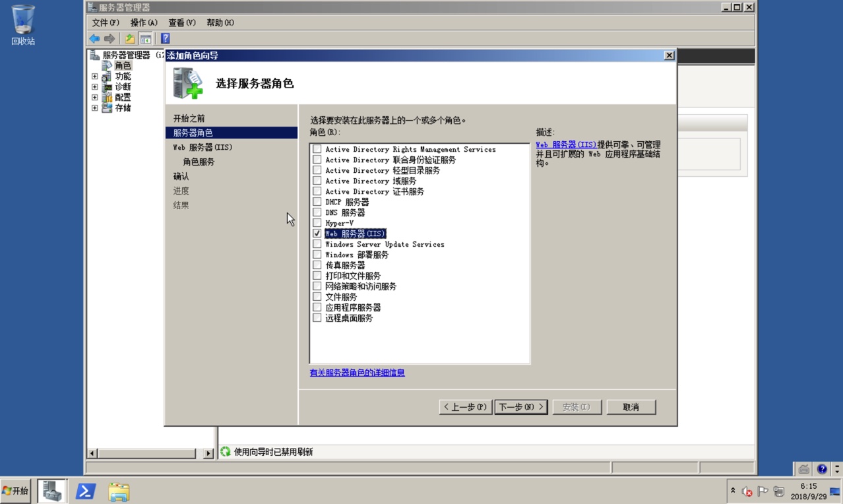Uncheck the Web 服务器(IIS) role
Image resolution: width=843 pixels, height=504 pixels.
(x=317, y=234)
